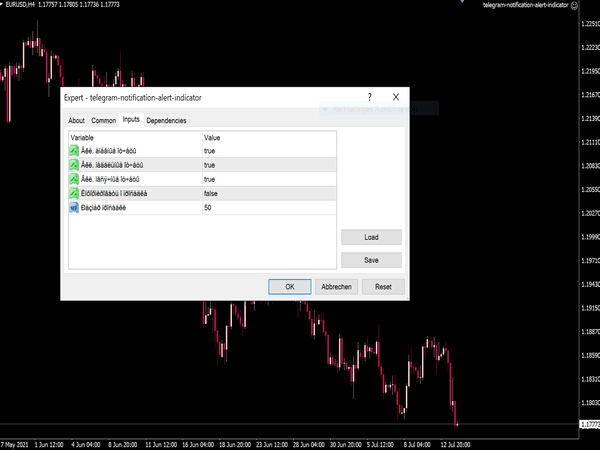Select the false value cell

click(269, 193)
